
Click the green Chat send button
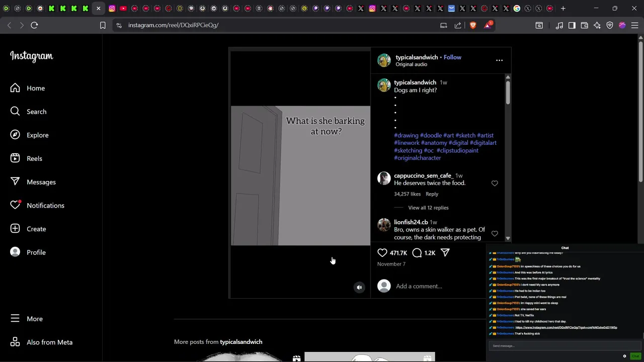tap(635, 356)
